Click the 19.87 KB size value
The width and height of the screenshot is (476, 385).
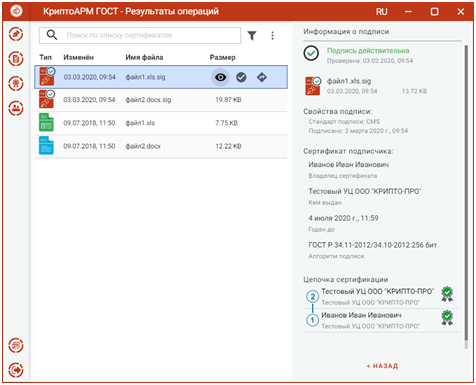[228, 100]
